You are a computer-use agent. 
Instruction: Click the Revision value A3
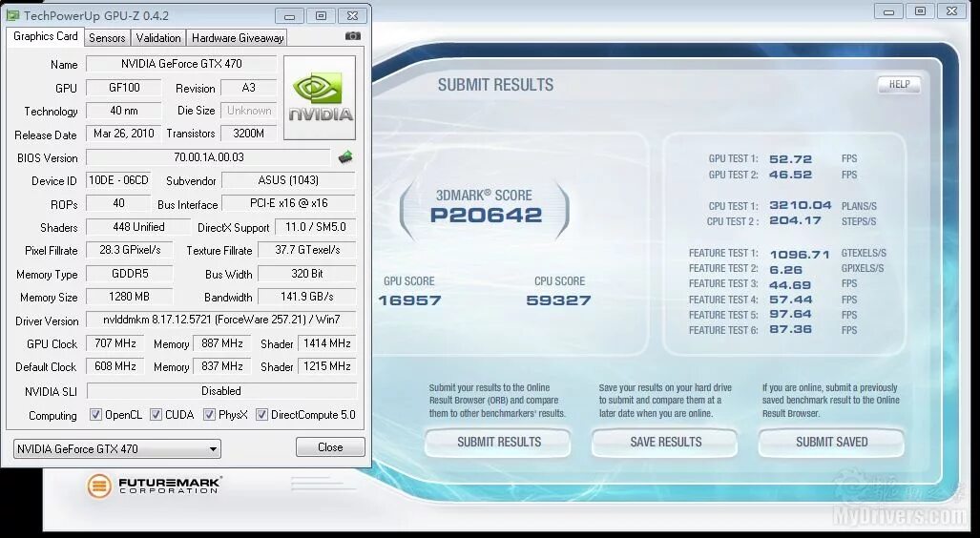click(x=249, y=88)
